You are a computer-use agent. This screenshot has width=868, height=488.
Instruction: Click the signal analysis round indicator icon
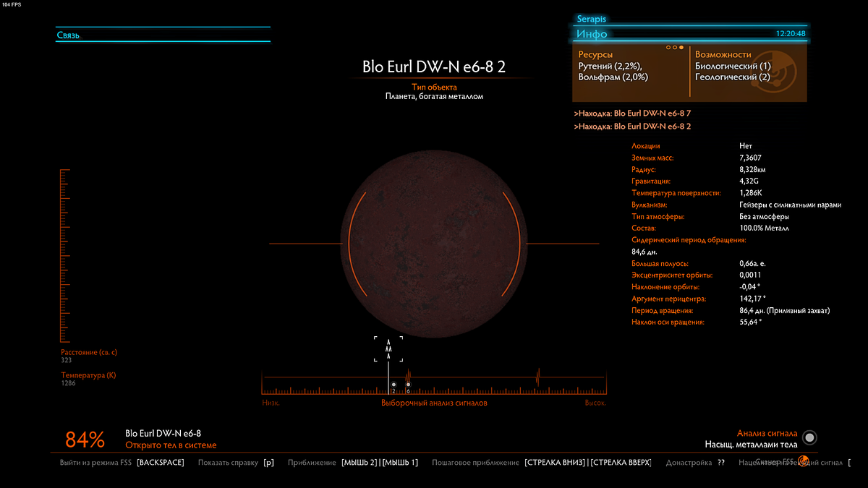[809, 437]
